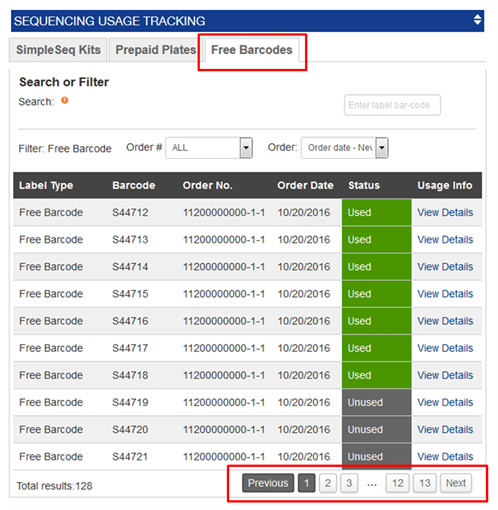The image size is (498, 510).
Task: Switch to the SimpleSeq Kits tab
Action: 58,50
